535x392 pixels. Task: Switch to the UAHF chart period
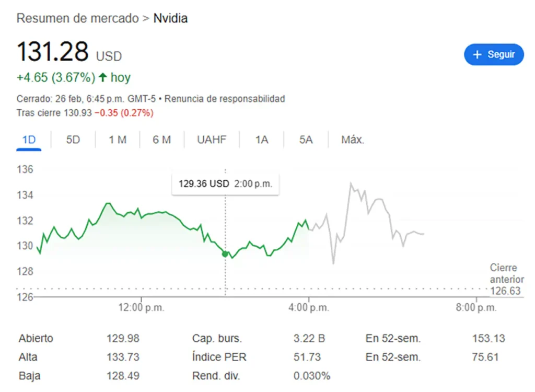pyautogui.click(x=211, y=140)
